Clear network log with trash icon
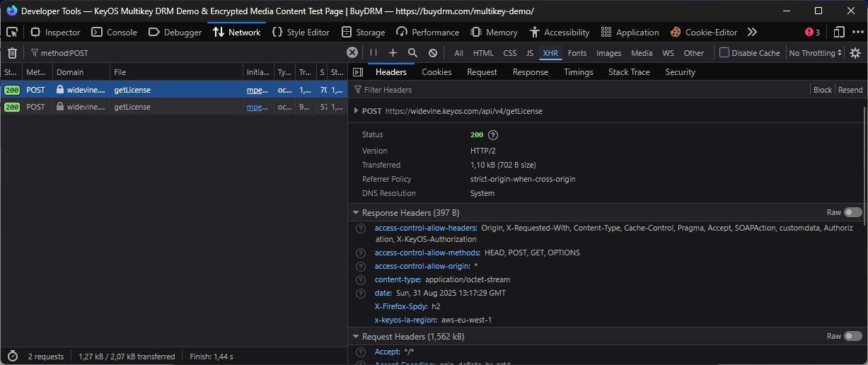The height and width of the screenshot is (365, 868). (x=12, y=53)
